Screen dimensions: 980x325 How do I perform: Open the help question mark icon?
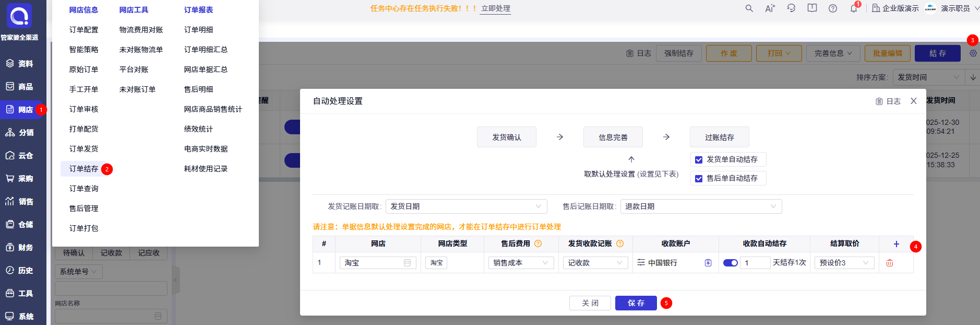(x=833, y=8)
